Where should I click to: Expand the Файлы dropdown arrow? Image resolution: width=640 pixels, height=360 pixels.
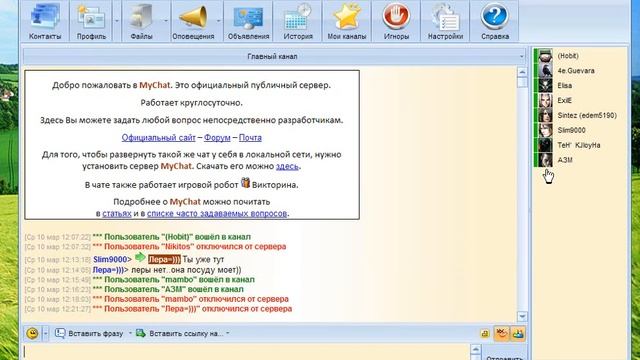[166, 21]
